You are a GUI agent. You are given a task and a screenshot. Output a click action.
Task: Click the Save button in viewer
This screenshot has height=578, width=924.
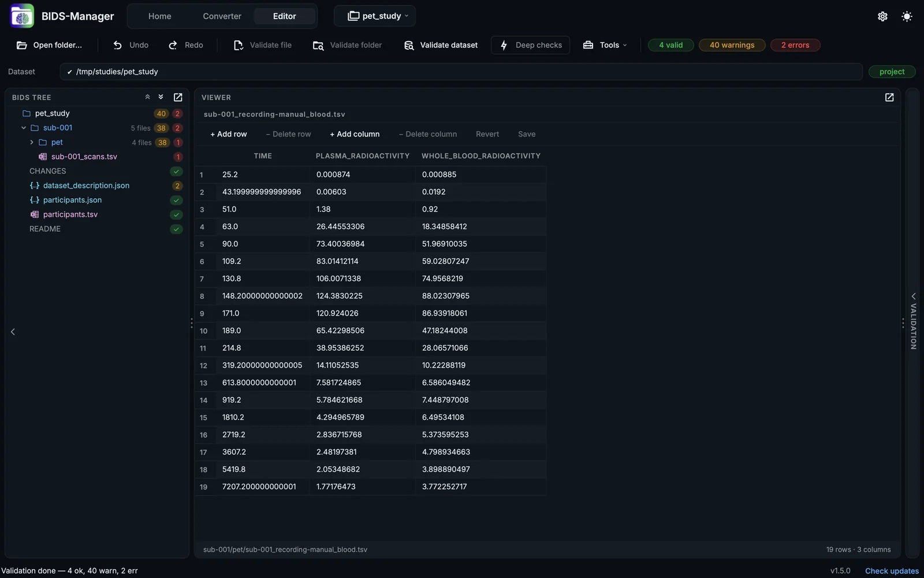527,134
